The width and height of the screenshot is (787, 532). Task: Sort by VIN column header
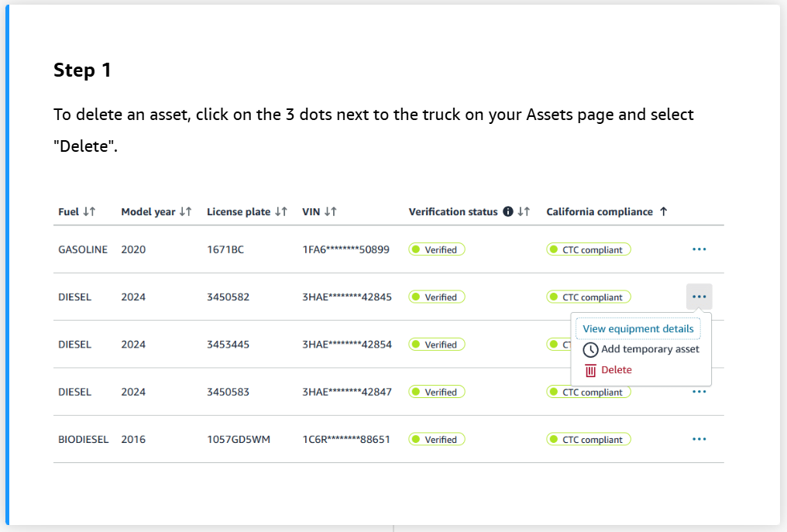click(330, 211)
